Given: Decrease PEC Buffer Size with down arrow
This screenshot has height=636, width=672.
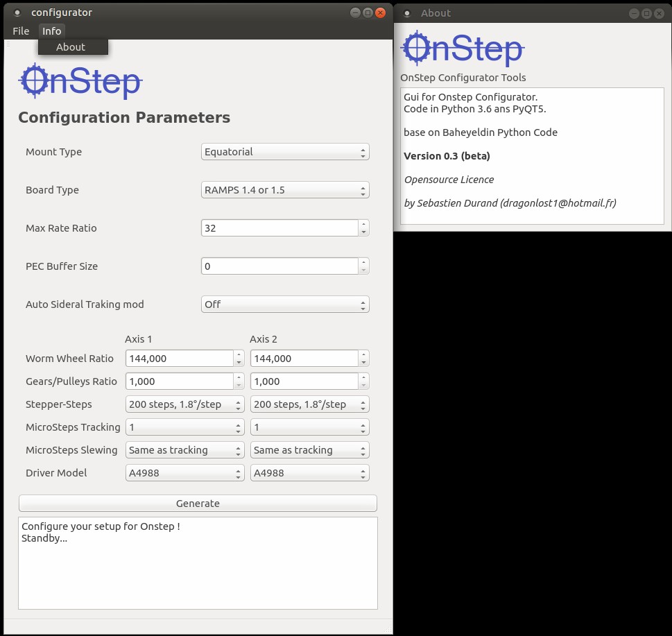Looking at the screenshot, I should coord(363,270).
